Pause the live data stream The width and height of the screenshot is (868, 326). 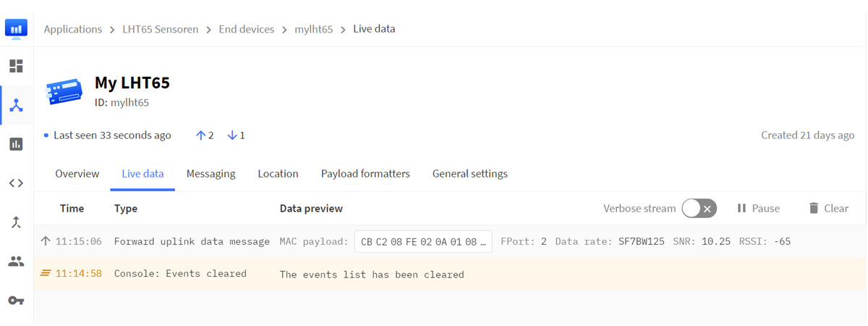click(757, 208)
